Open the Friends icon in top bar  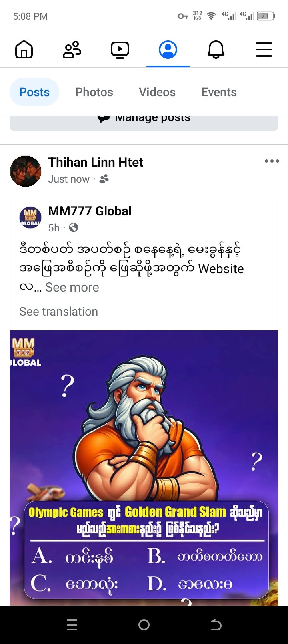[x=72, y=50]
